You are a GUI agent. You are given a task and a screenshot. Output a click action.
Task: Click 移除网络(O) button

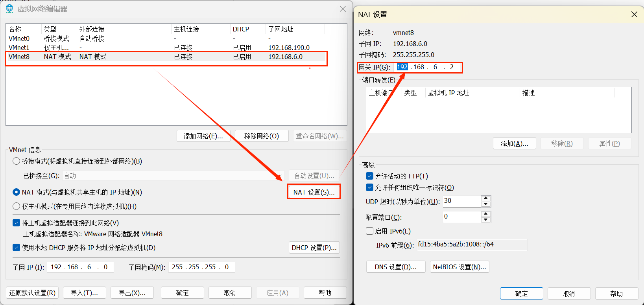pyautogui.click(x=262, y=136)
